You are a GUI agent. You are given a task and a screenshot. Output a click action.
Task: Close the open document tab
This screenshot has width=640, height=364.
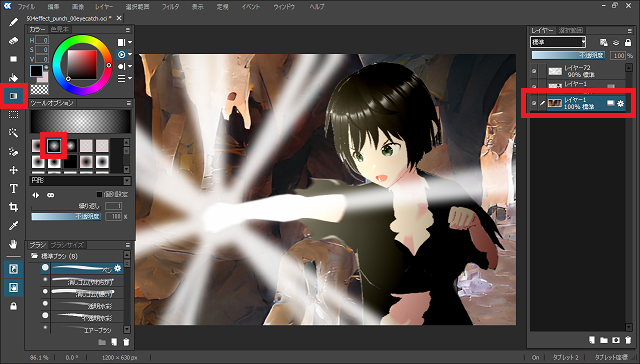click(x=119, y=18)
